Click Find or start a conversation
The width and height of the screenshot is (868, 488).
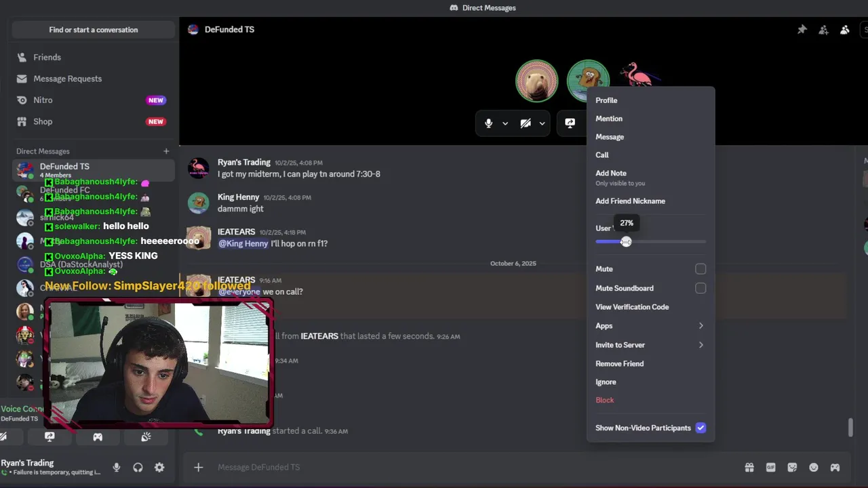coord(94,30)
